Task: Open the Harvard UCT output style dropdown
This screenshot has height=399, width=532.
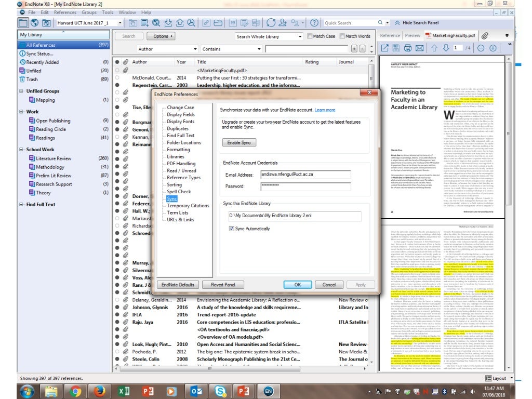Action: 120,23
